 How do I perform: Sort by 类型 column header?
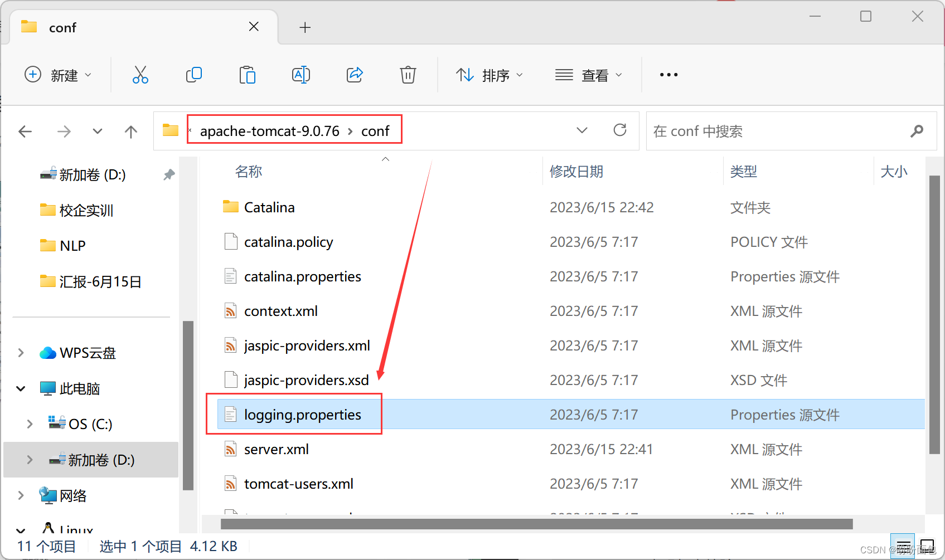point(744,172)
